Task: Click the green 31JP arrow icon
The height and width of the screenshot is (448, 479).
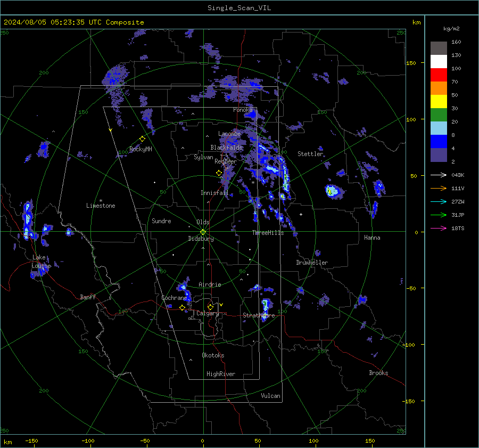Action: coord(439,215)
